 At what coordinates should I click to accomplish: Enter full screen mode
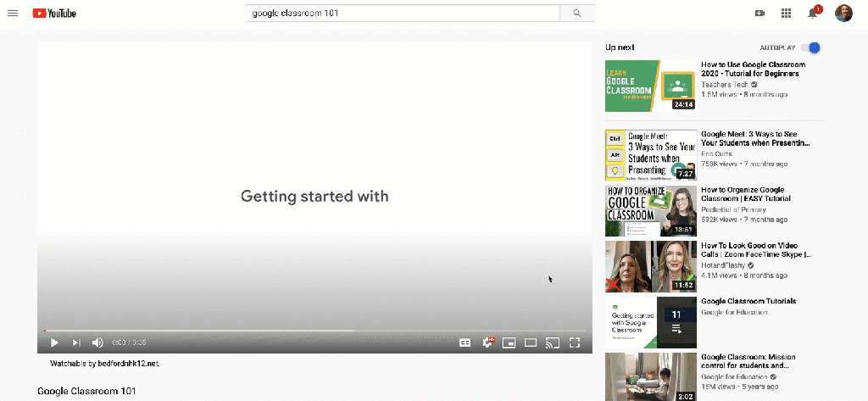coord(575,343)
